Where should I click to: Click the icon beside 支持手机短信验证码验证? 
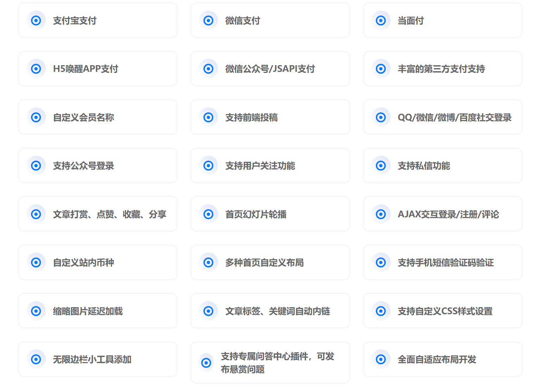click(381, 262)
